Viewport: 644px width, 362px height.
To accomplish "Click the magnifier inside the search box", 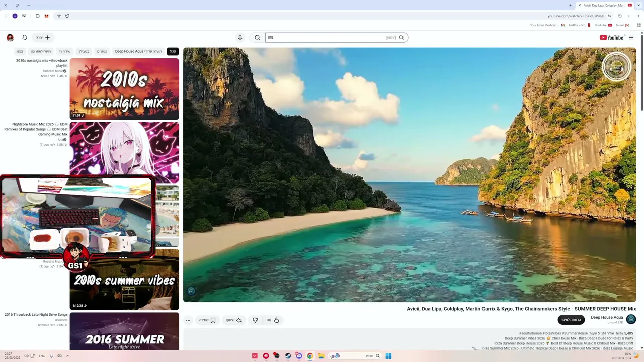I will [401, 37].
